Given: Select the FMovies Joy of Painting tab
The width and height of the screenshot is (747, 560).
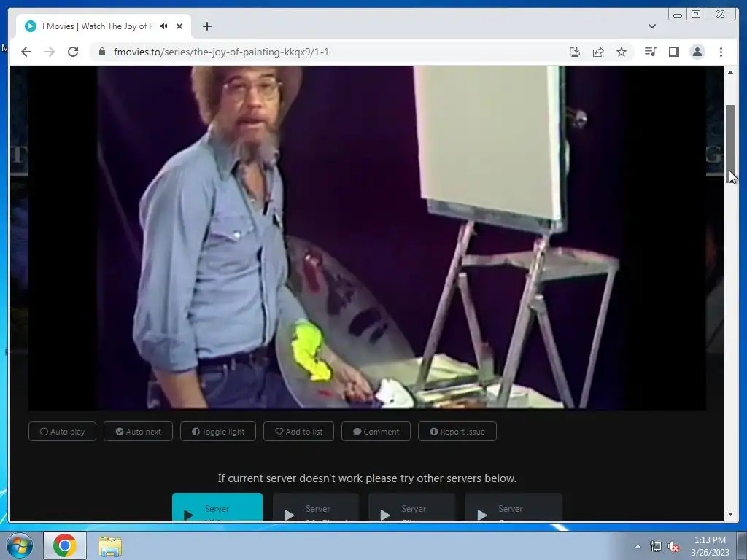Looking at the screenshot, I should tap(104, 26).
